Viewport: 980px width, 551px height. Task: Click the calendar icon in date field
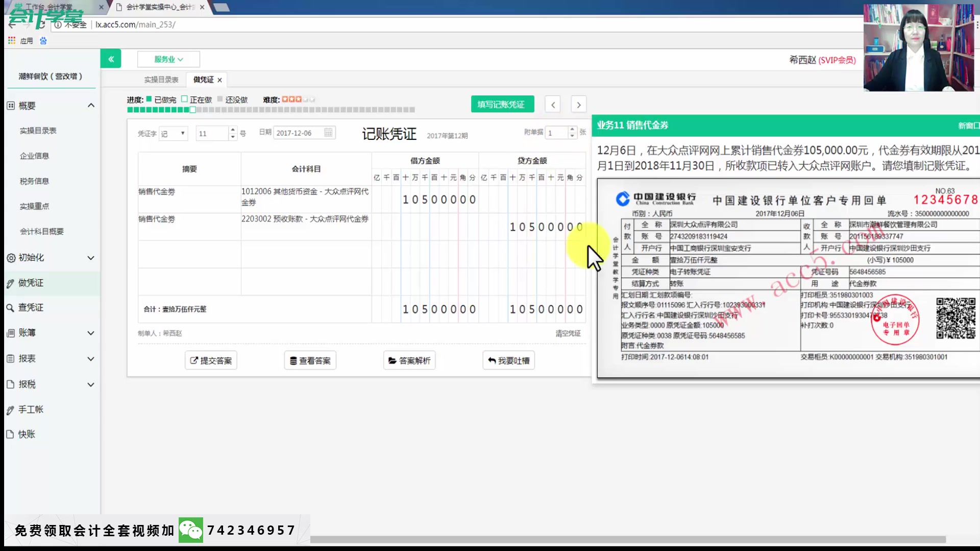coord(328,133)
